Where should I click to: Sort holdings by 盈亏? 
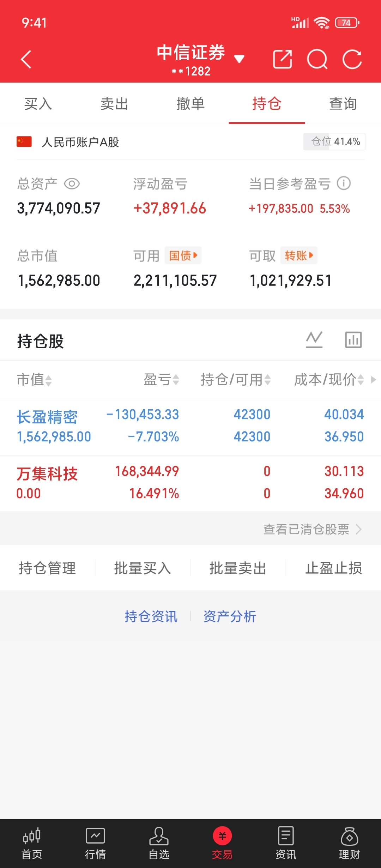click(161, 380)
